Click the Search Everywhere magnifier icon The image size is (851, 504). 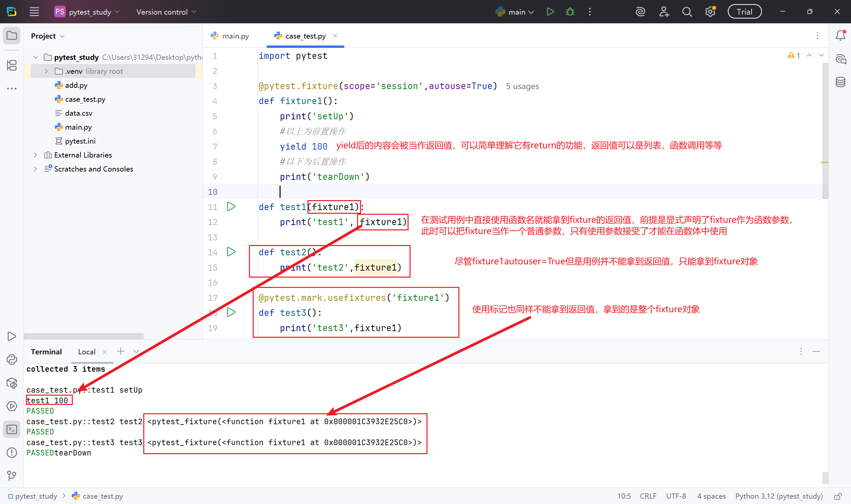tap(687, 12)
